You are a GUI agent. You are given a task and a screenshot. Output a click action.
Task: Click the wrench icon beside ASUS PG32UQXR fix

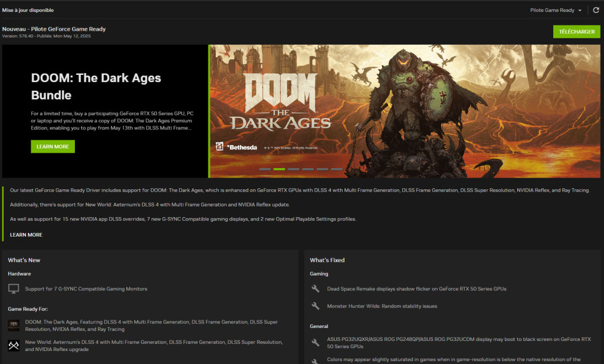(x=316, y=342)
